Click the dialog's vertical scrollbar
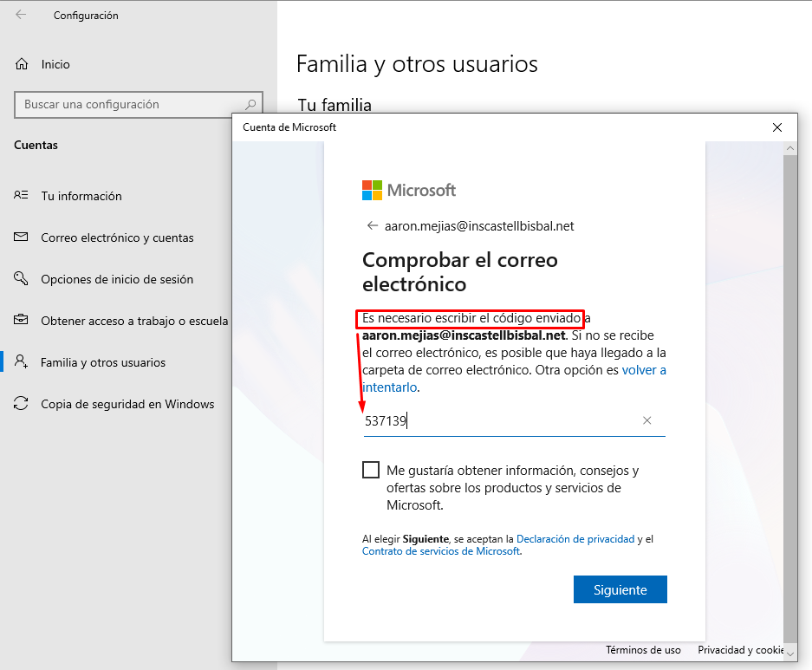This screenshot has width=812, height=670. coord(789,390)
